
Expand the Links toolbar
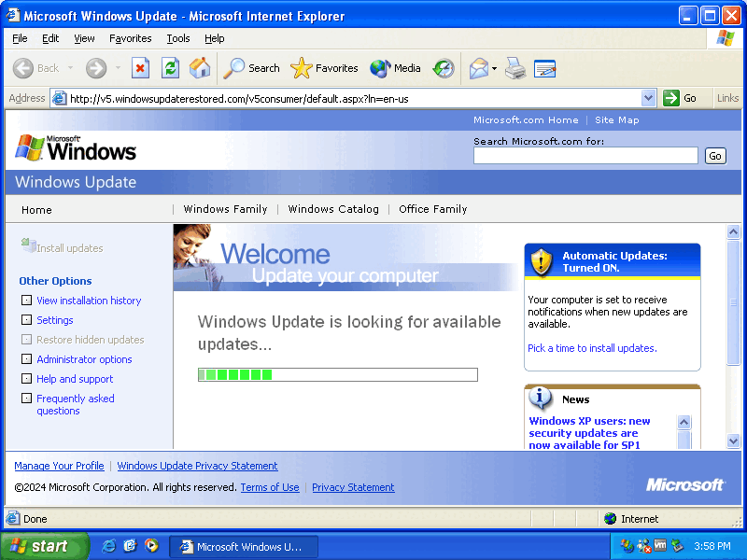pyautogui.click(x=727, y=98)
